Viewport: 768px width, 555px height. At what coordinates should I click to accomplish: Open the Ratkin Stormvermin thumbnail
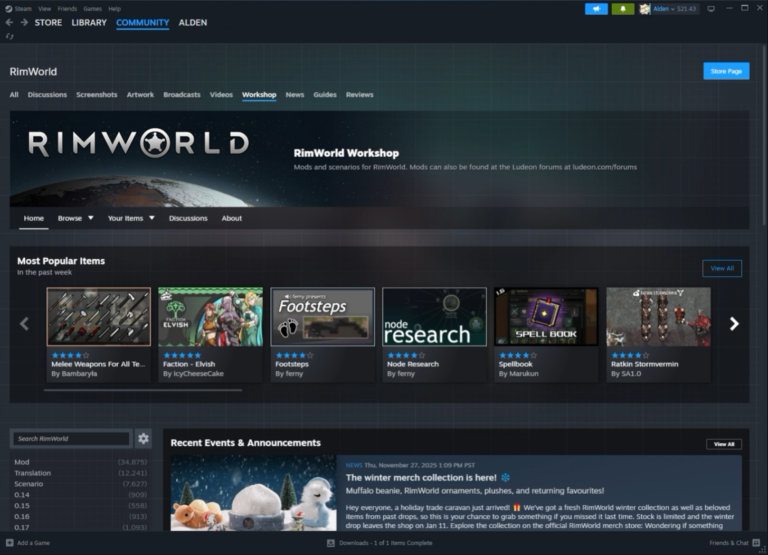click(658, 316)
